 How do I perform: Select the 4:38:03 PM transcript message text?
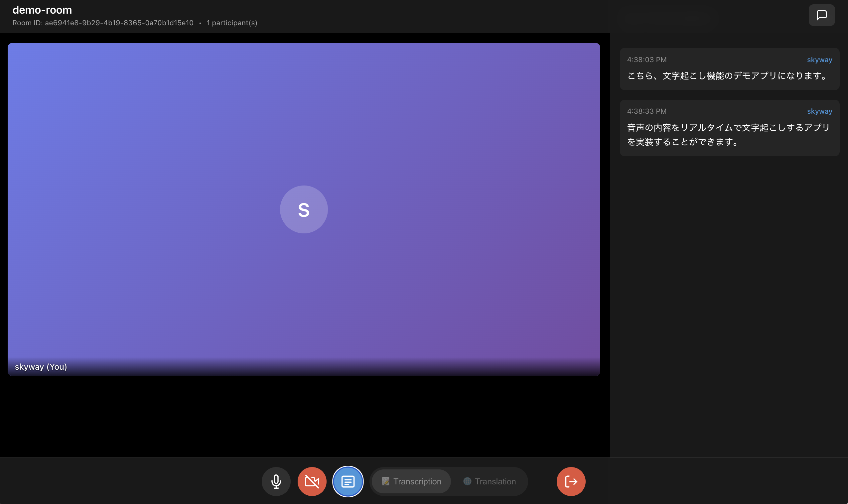click(x=727, y=75)
